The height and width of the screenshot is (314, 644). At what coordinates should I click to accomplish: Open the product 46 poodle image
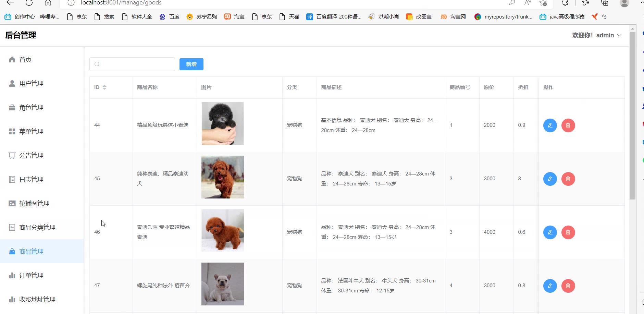[x=223, y=230]
